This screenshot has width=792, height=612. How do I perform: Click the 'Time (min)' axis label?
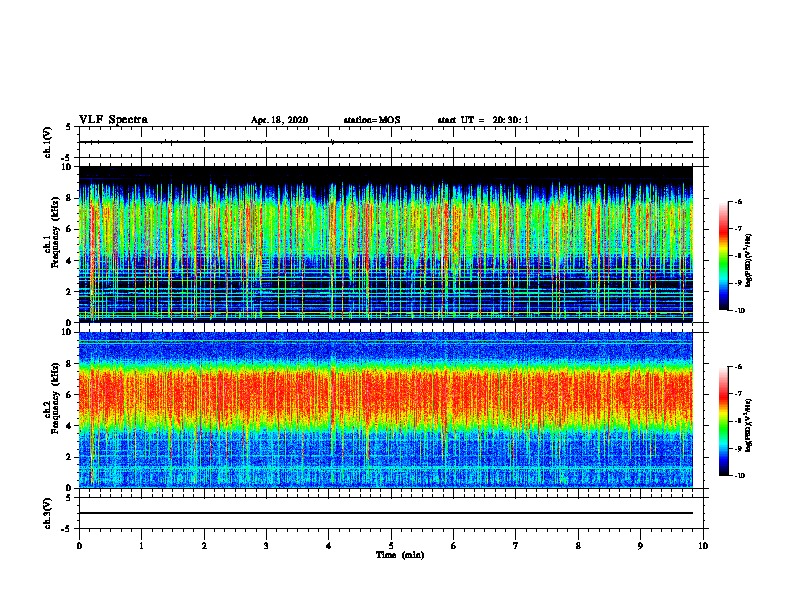click(400, 555)
